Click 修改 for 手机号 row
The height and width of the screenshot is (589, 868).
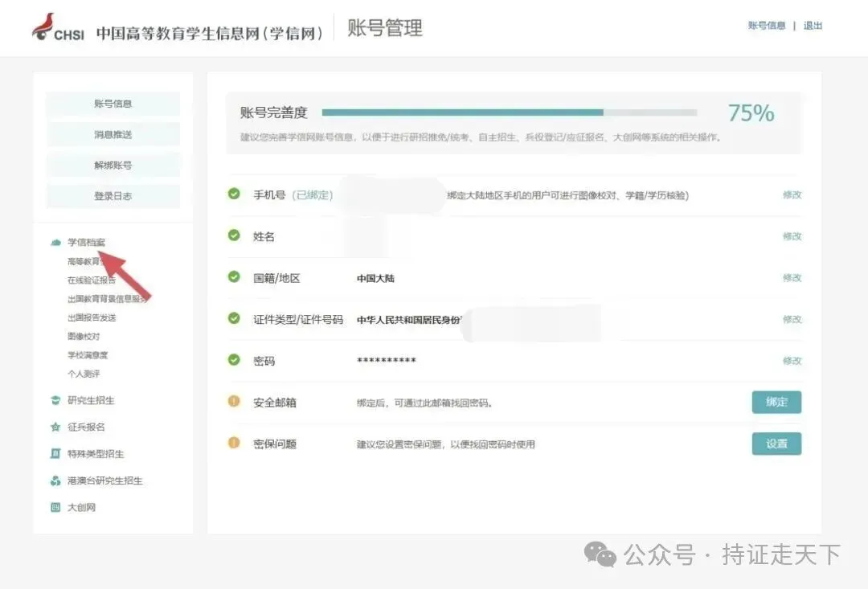point(792,194)
